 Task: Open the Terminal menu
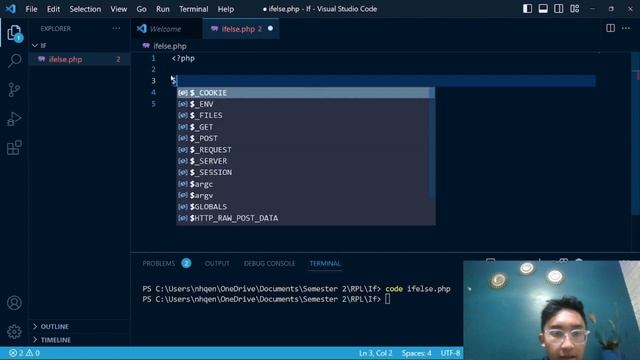coord(193,9)
